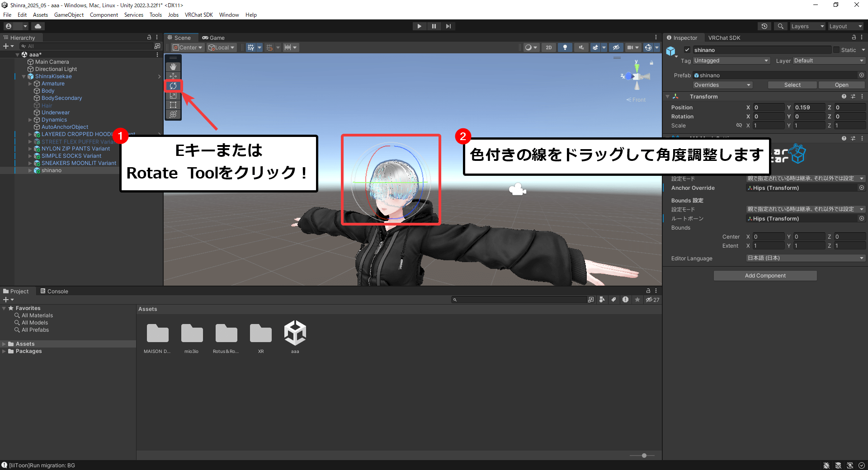Switch to the Console tab
This screenshot has width=868, height=470.
point(54,291)
